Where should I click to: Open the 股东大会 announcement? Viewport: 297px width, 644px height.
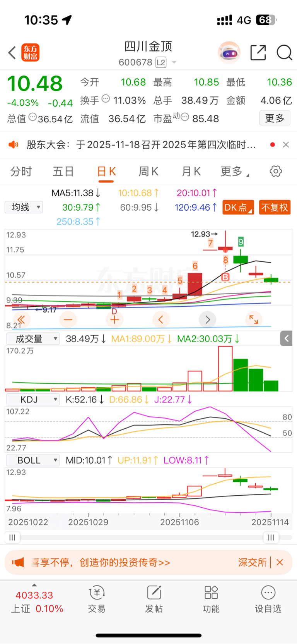[141, 145]
